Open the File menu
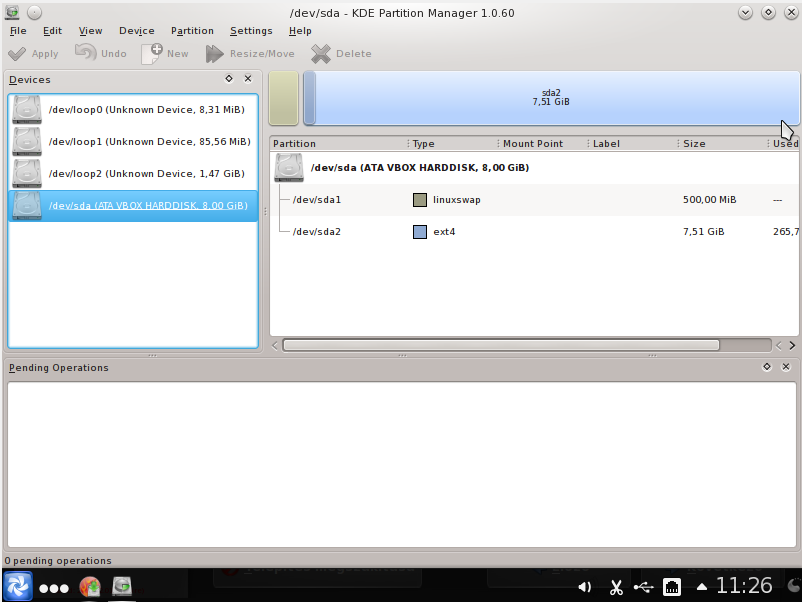 (18, 31)
